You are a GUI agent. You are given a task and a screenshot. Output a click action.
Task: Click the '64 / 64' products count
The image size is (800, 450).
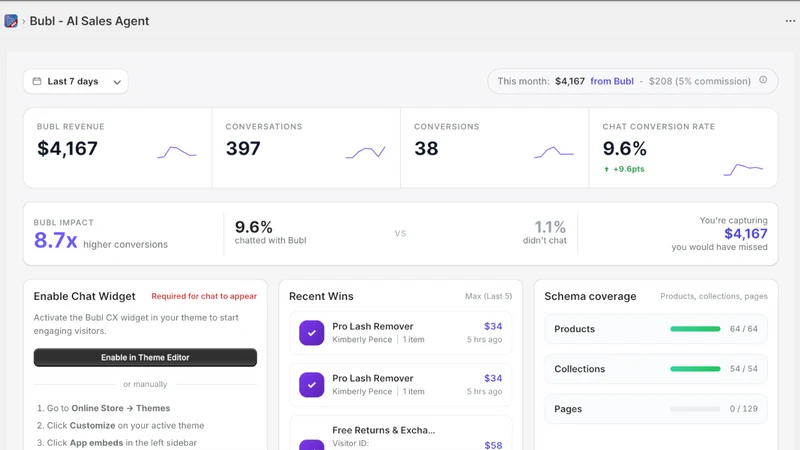pos(743,329)
